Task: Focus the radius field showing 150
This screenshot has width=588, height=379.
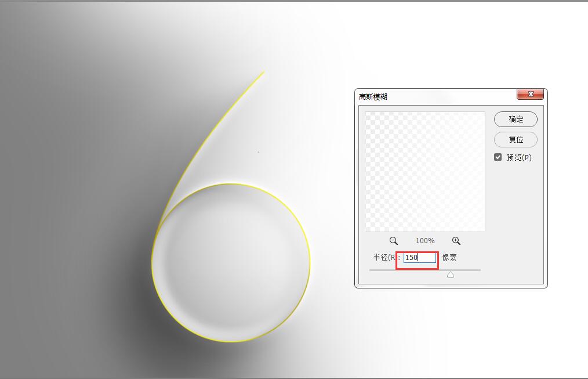Action: [x=420, y=258]
